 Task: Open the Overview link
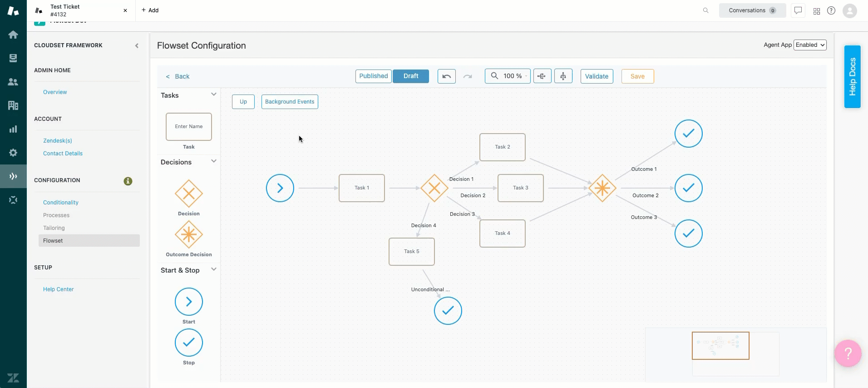[x=55, y=92]
